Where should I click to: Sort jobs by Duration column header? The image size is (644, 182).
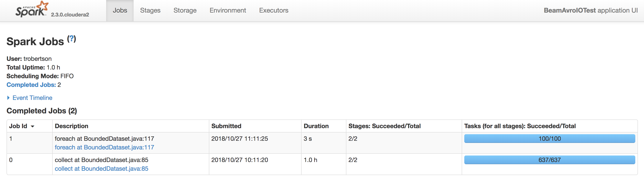(316, 126)
